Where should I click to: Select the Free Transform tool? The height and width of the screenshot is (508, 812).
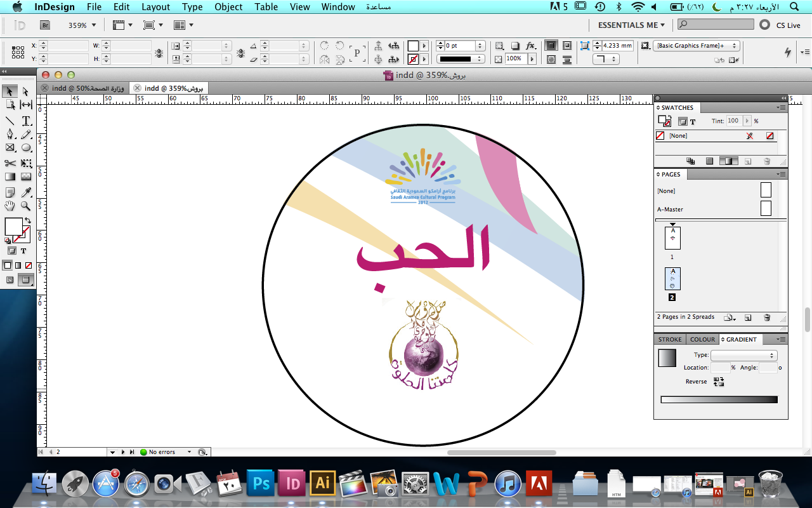26,163
